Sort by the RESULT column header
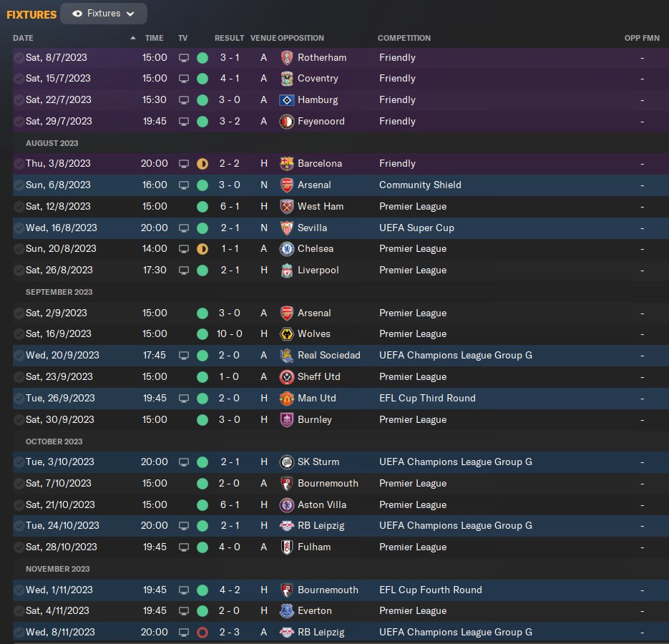This screenshot has width=669, height=644. coord(229,38)
